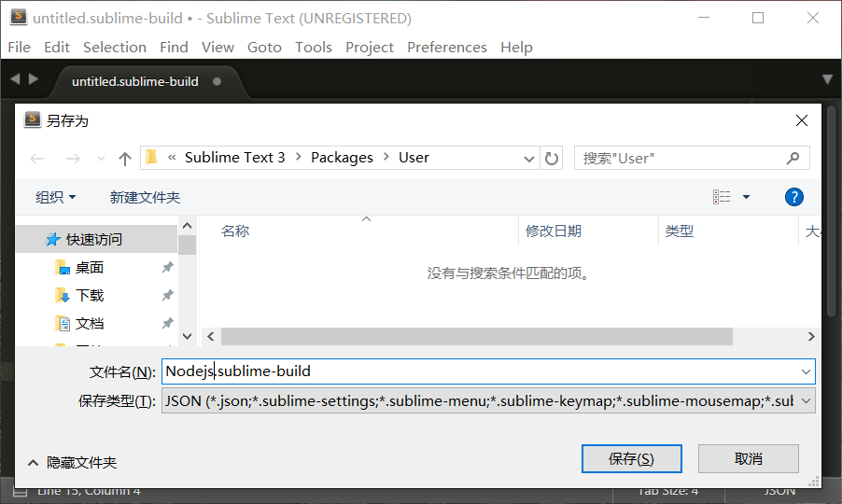Click next tab arrow in Sublime
The height and width of the screenshot is (504, 842).
point(34,79)
